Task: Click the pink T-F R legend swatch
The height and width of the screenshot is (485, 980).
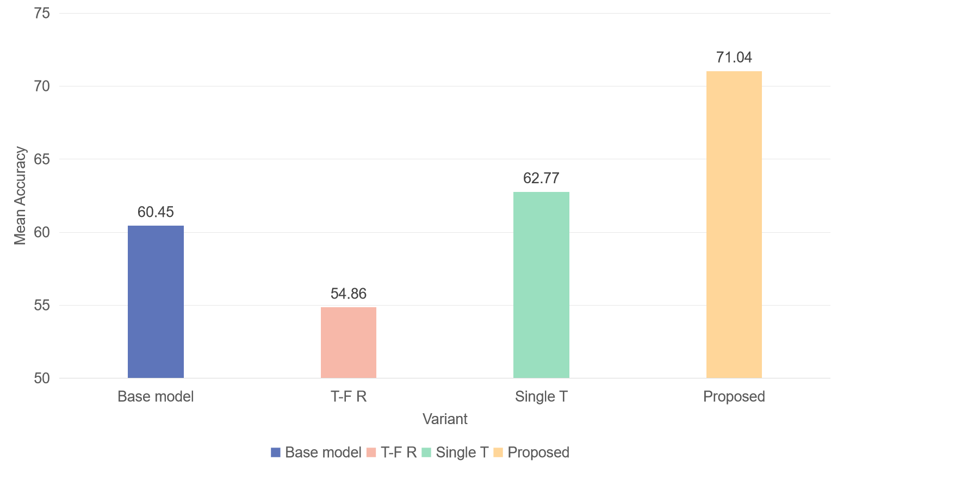Action: click(371, 452)
